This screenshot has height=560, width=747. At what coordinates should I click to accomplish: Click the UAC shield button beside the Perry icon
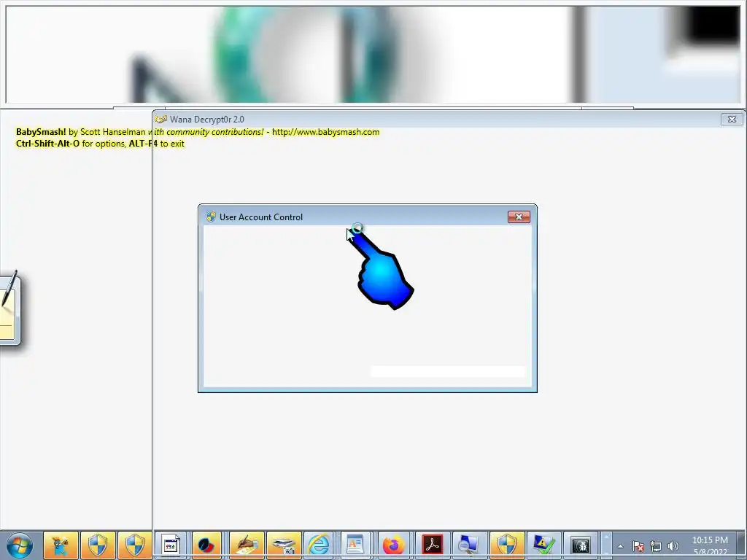point(98,545)
